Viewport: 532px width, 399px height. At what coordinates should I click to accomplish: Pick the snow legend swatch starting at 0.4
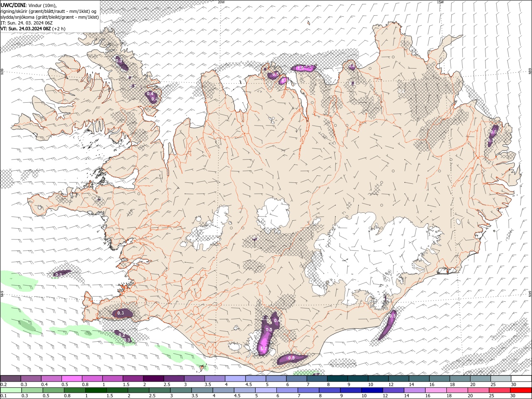tap(52, 378)
